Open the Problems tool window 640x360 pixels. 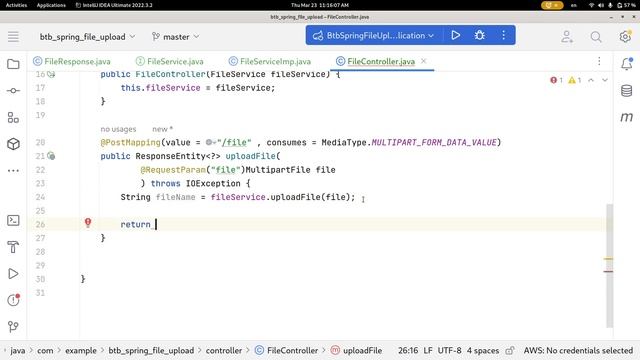pos(13,300)
